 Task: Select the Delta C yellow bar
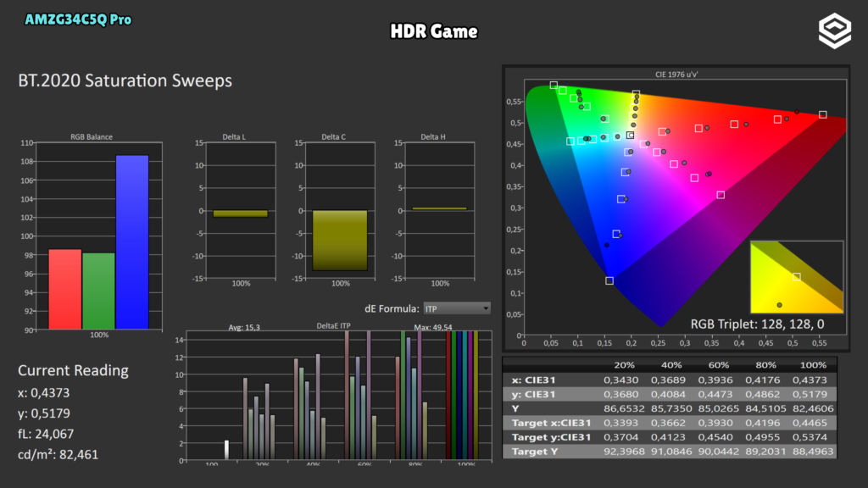[x=340, y=241]
